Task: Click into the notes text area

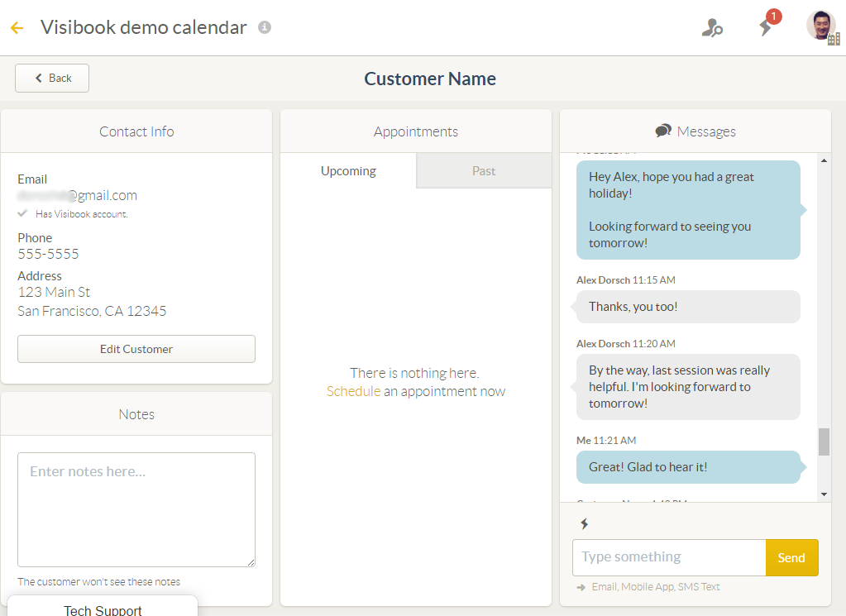Action: tap(136, 509)
